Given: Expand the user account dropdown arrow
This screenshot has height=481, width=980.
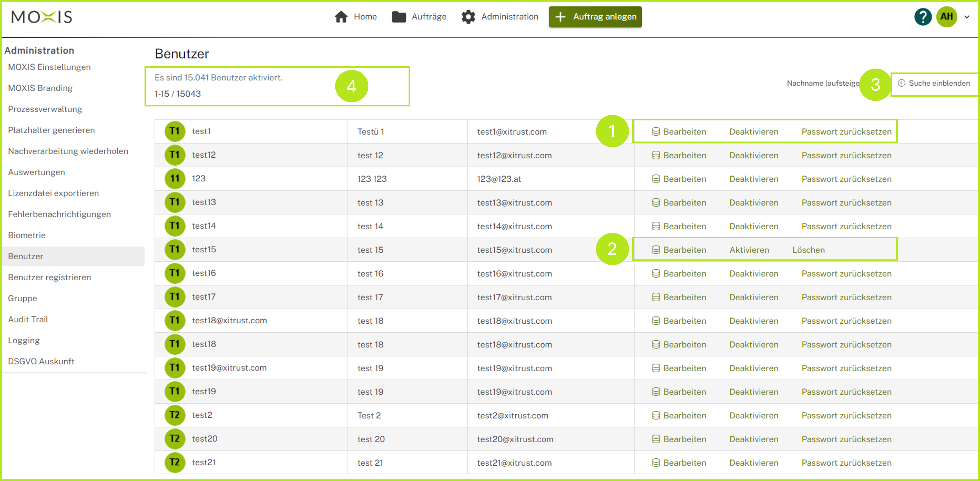Looking at the screenshot, I should tap(967, 17).
